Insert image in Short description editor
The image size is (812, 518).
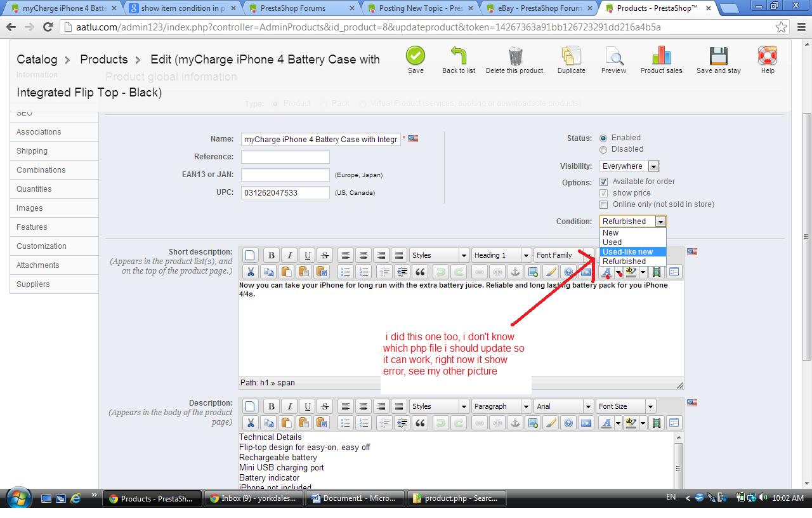point(533,272)
